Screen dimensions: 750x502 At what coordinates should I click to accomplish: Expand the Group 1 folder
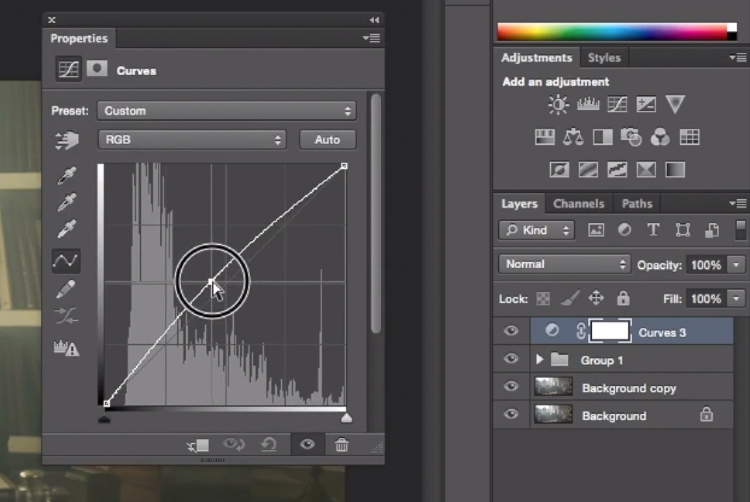(540, 360)
